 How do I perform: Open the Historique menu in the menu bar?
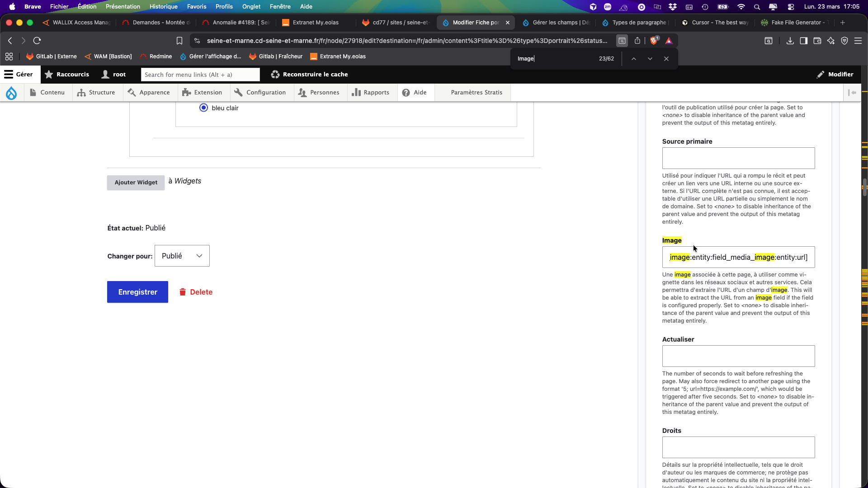163,7
